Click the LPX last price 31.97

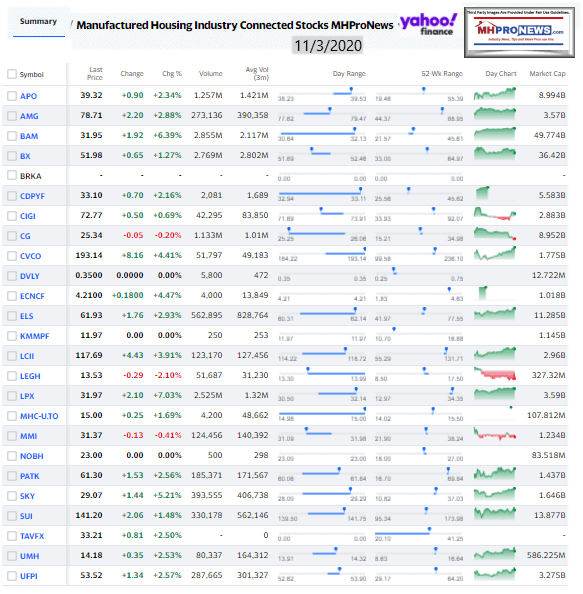[91, 395]
